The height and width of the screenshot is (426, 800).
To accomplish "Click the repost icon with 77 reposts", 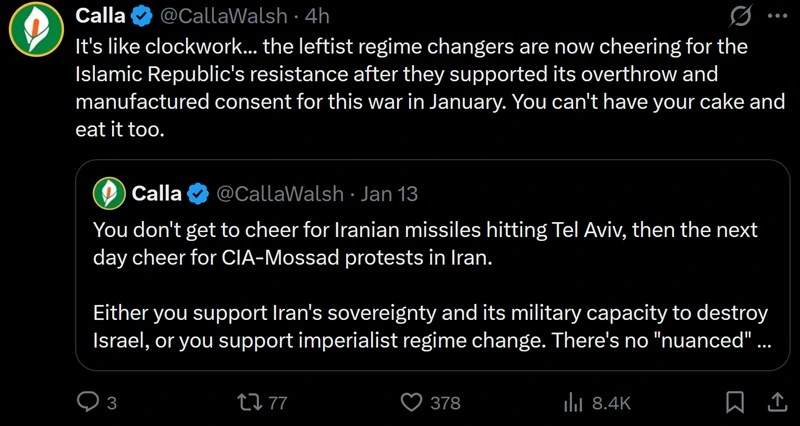I will pyautogui.click(x=245, y=402).
